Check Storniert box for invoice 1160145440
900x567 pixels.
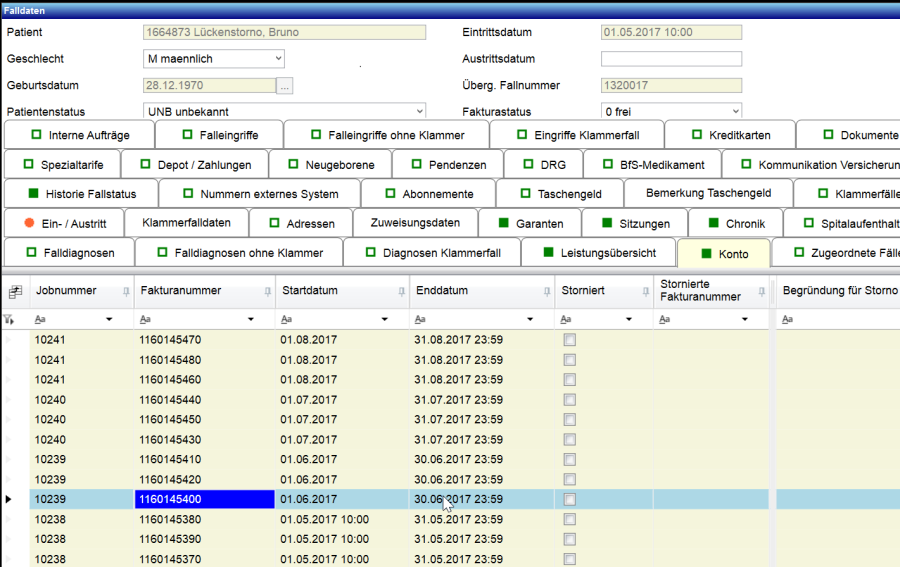pyautogui.click(x=570, y=400)
